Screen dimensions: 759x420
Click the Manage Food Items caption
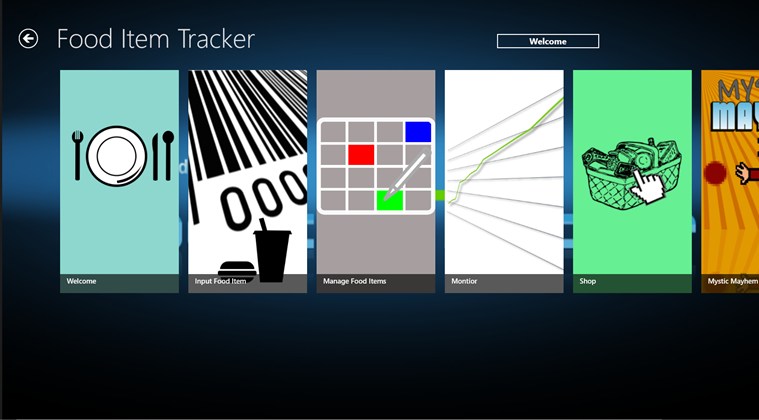[355, 282]
